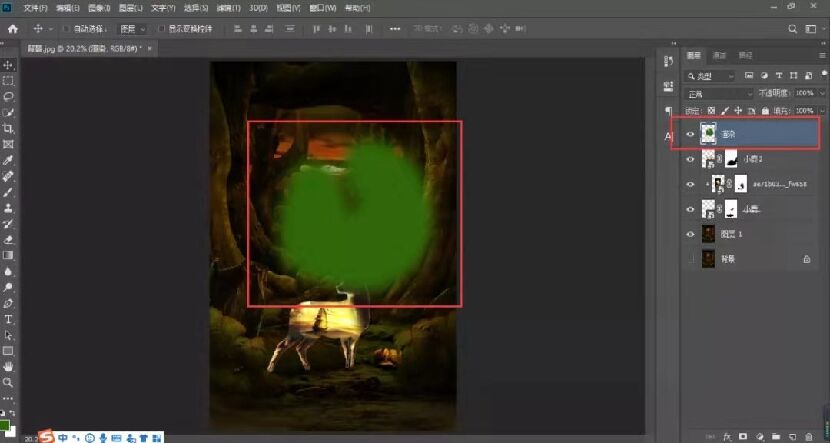The height and width of the screenshot is (443, 830).
Task: Create a new group folder icon
Action: pos(775,437)
